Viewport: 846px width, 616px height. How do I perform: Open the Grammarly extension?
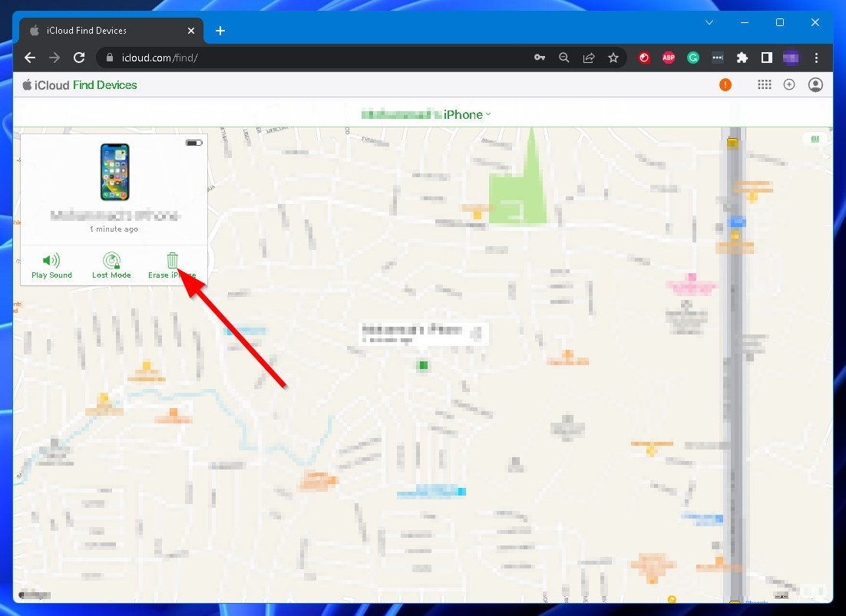pos(692,58)
